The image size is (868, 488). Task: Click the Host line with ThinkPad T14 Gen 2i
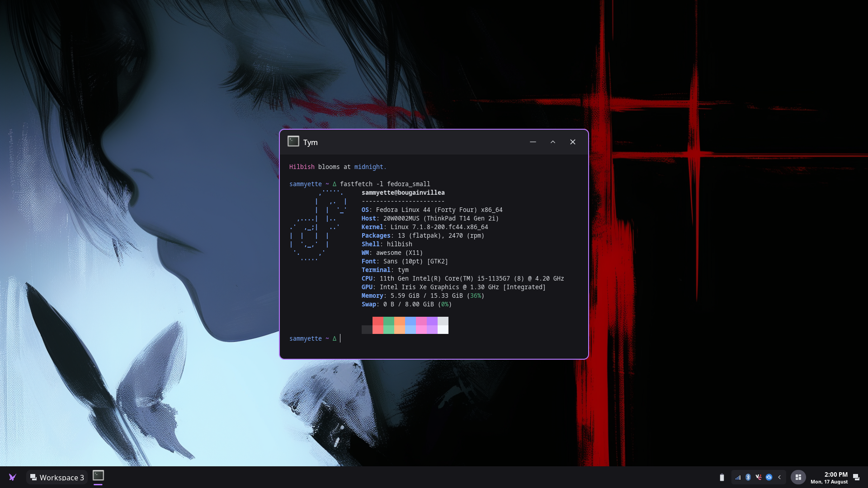(x=430, y=218)
